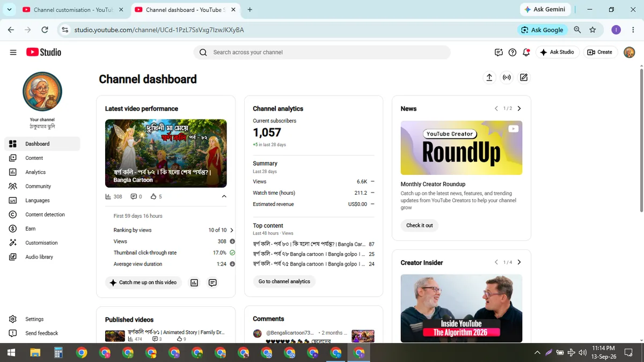Viewport: 644px width, 362px height.
Task: Open a new browser tab
Action: (x=250, y=10)
